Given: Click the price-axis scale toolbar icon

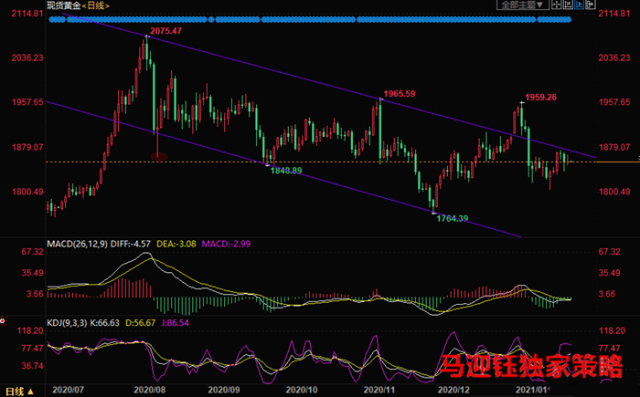Looking at the screenshot, I should click(568, 4).
